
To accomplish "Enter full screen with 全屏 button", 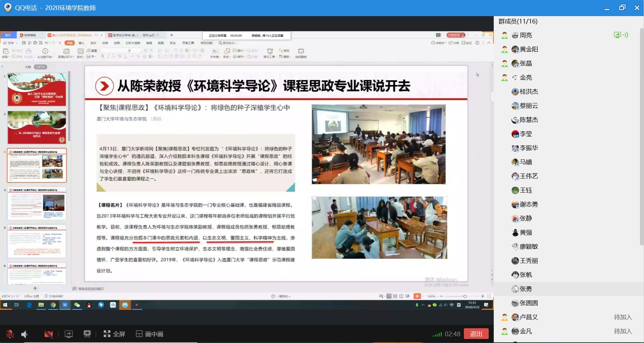I will click(x=114, y=334).
